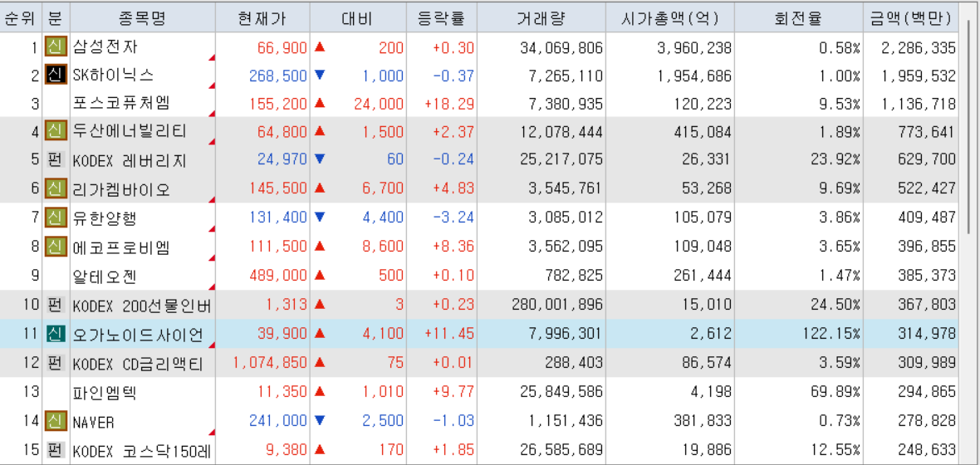Select the SK하이닉스 stock name
The image size is (980, 465).
[112, 76]
